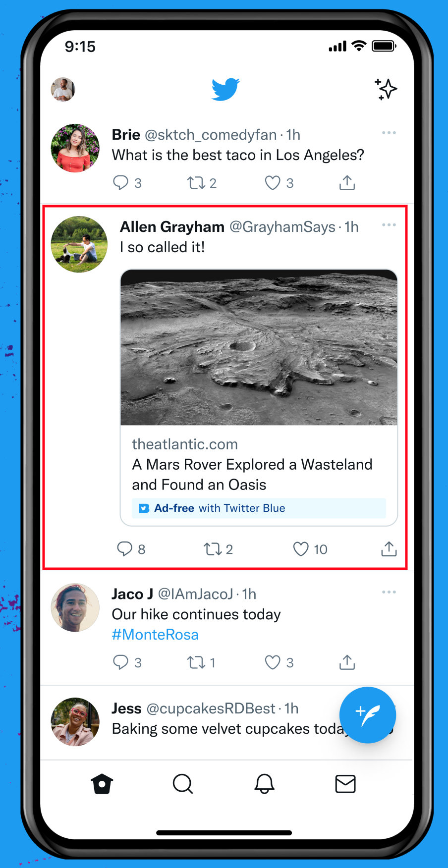Viewport: 448px width, 868px height.
Task: Share Allen Grayham's tweet
Action: pyautogui.click(x=389, y=549)
